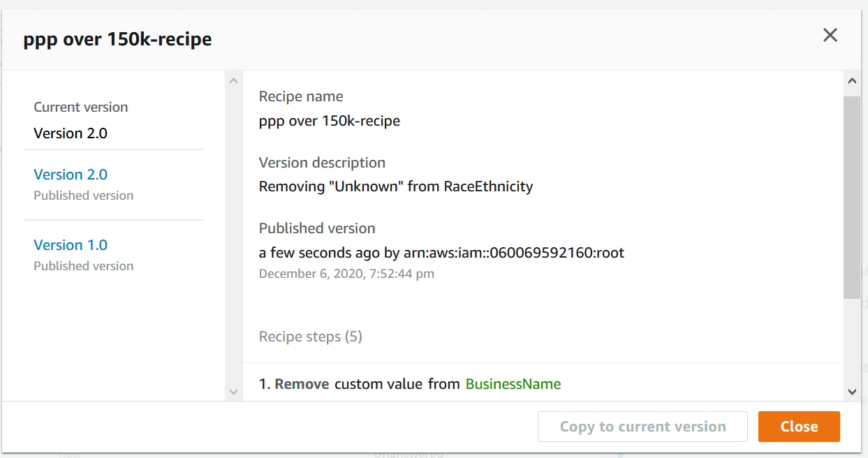The image size is (868, 458).
Task: Click the down arrow of the version list scrollbar
Action: tap(233, 392)
